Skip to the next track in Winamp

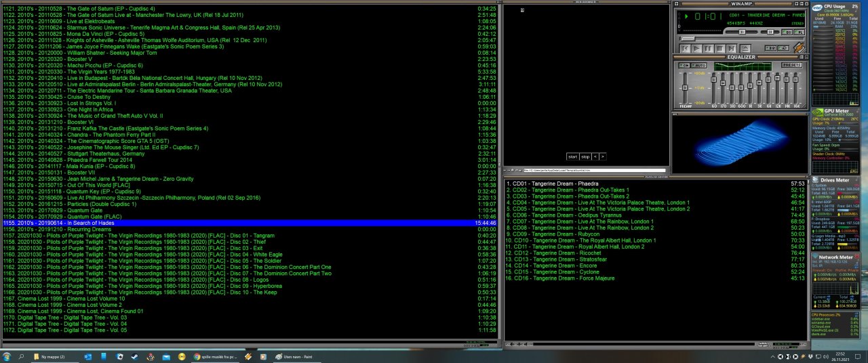(732, 49)
